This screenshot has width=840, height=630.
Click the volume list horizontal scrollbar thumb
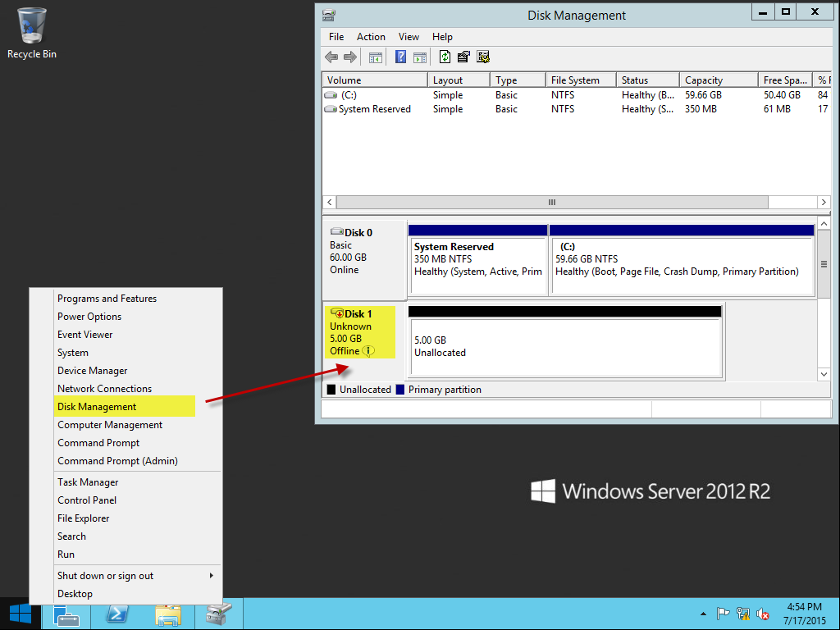pos(552,203)
